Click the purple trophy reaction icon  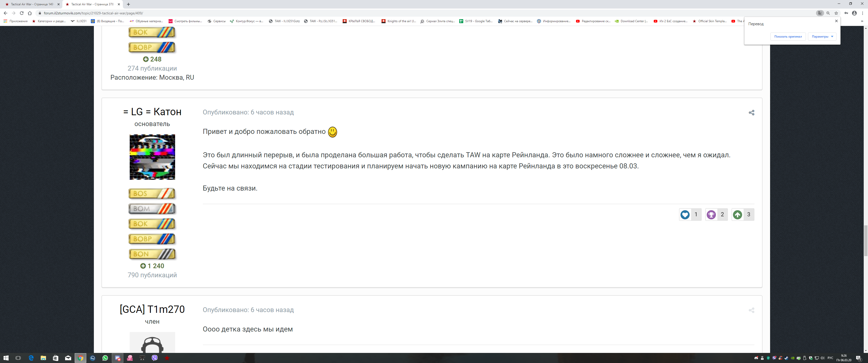711,215
